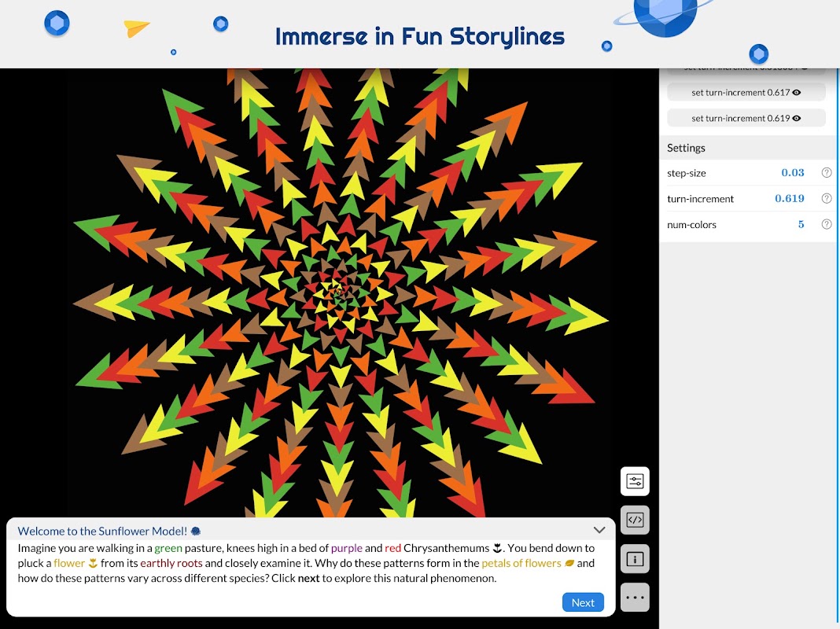The image size is (840, 629).
Task: Click the Next button
Action: coord(583,602)
